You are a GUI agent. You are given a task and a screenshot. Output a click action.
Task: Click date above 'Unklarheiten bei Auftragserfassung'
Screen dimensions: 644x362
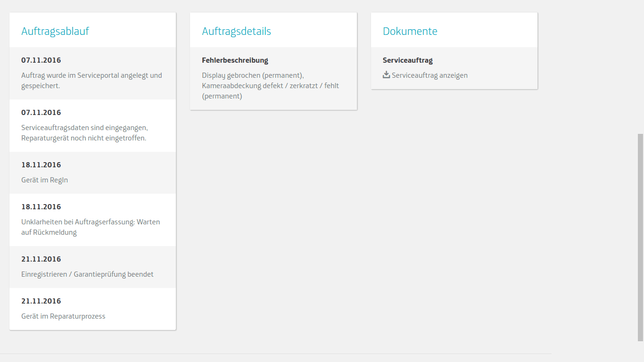41,207
